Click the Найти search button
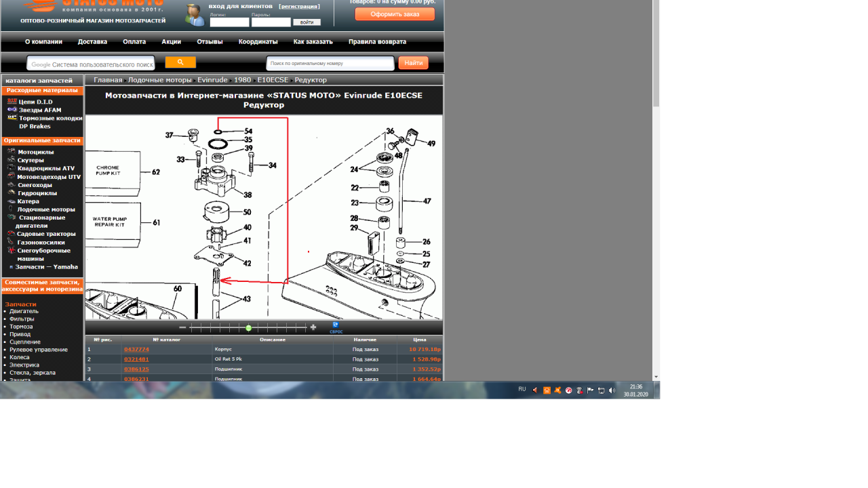The width and height of the screenshot is (868, 488). (413, 63)
